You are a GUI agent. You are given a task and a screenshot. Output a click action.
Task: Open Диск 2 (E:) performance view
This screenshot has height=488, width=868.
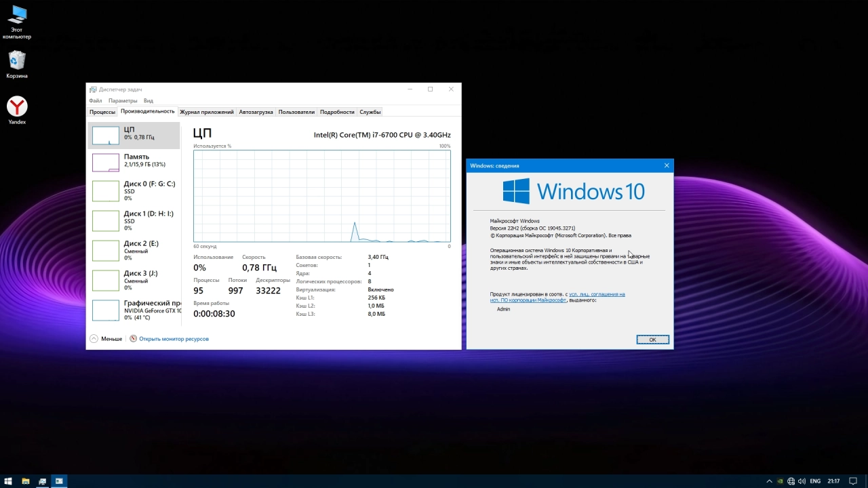134,251
